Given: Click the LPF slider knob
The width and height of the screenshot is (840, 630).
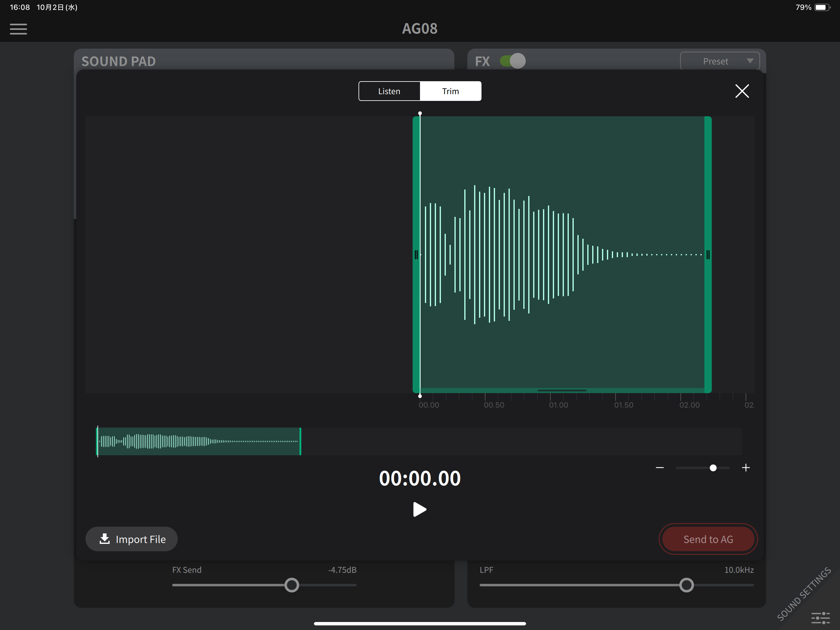Looking at the screenshot, I should click(687, 585).
